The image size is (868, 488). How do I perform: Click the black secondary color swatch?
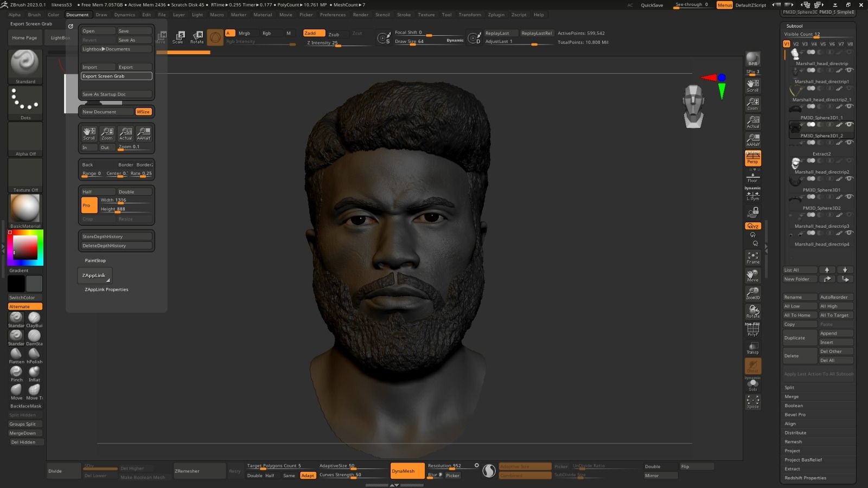point(16,283)
